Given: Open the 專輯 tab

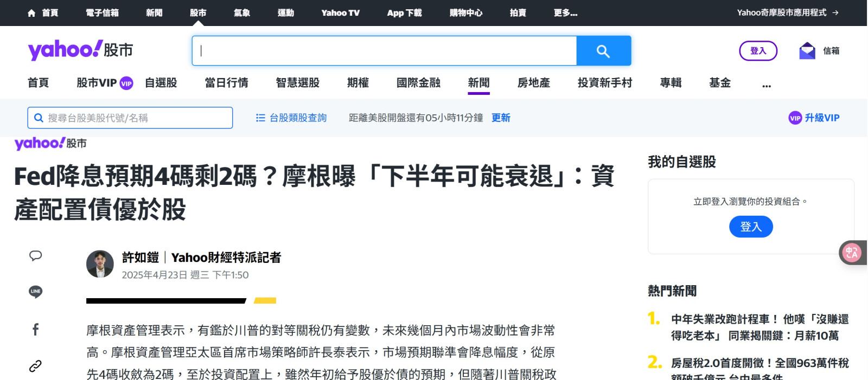Looking at the screenshot, I should pos(671,83).
